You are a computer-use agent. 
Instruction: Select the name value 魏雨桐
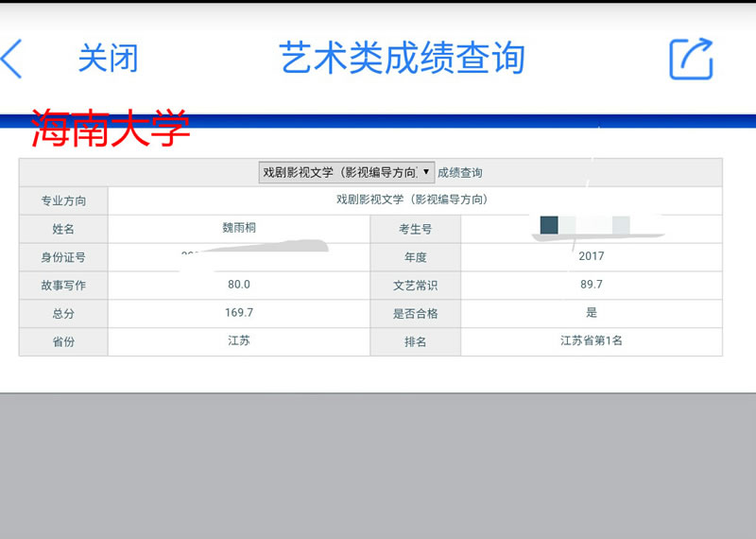[x=239, y=228]
